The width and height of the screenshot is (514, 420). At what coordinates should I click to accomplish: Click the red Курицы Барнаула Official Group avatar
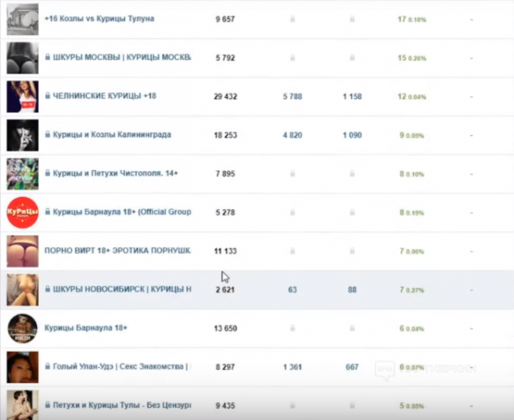[x=22, y=212]
